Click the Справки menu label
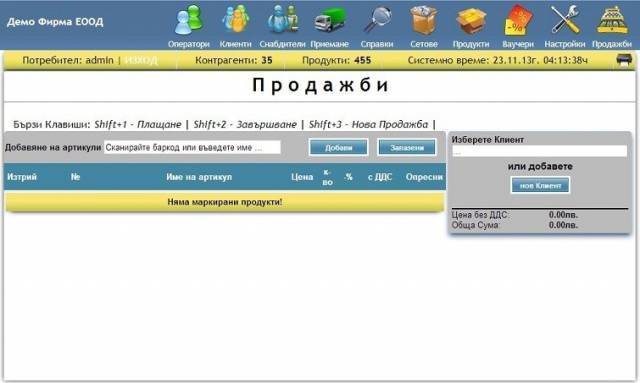Screen dimensions: 640x383 377,44
